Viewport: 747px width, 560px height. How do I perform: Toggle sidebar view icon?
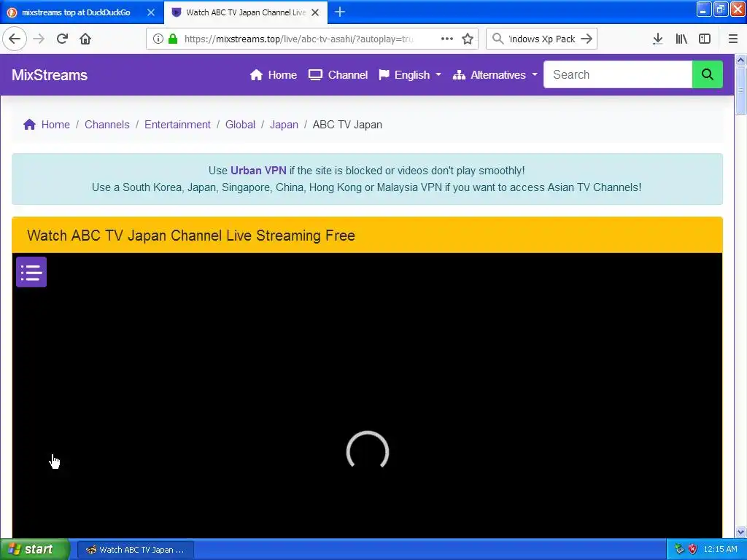click(705, 39)
